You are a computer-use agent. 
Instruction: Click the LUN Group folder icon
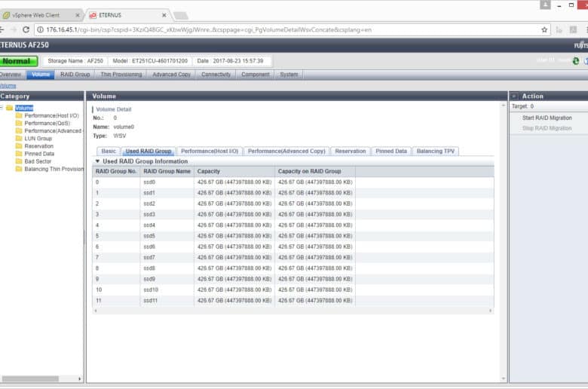pos(19,139)
